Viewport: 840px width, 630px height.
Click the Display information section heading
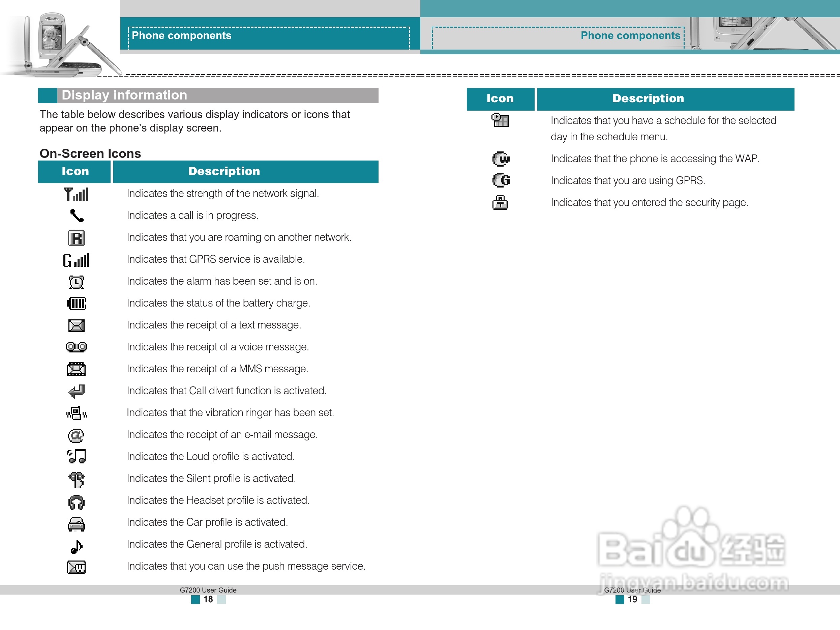125,95
